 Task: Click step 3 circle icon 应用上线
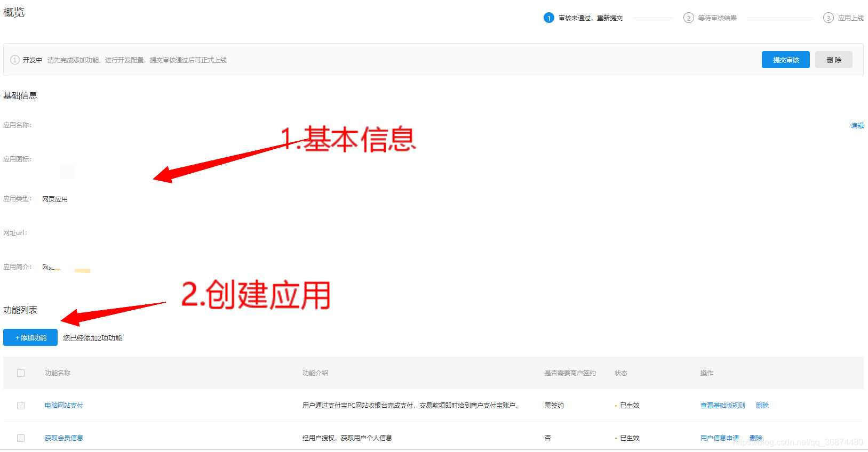[828, 18]
